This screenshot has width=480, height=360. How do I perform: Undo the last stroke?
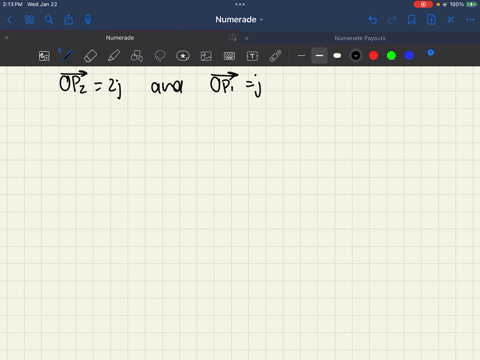point(373,20)
